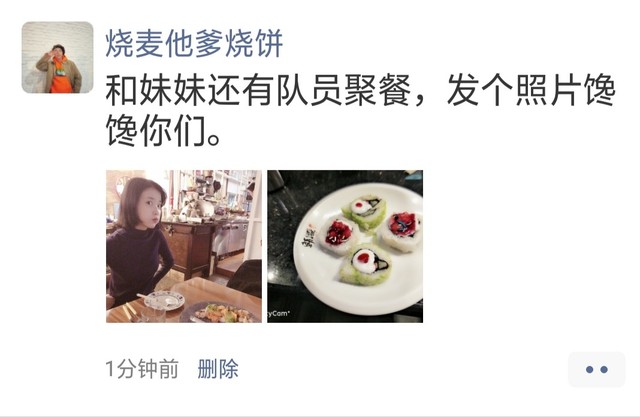View the photo of the girl at restaurant

[184, 246]
